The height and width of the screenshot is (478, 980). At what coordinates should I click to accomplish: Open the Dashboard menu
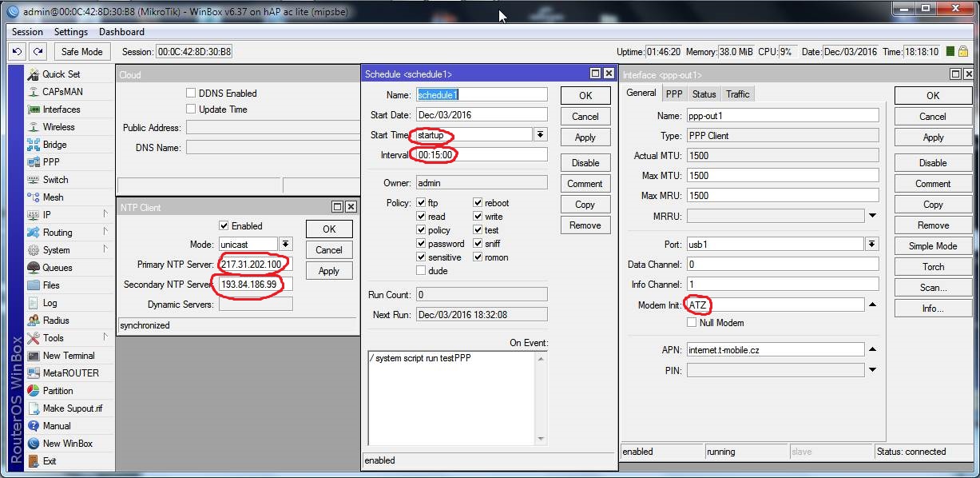pyautogui.click(x=121, y=32)
